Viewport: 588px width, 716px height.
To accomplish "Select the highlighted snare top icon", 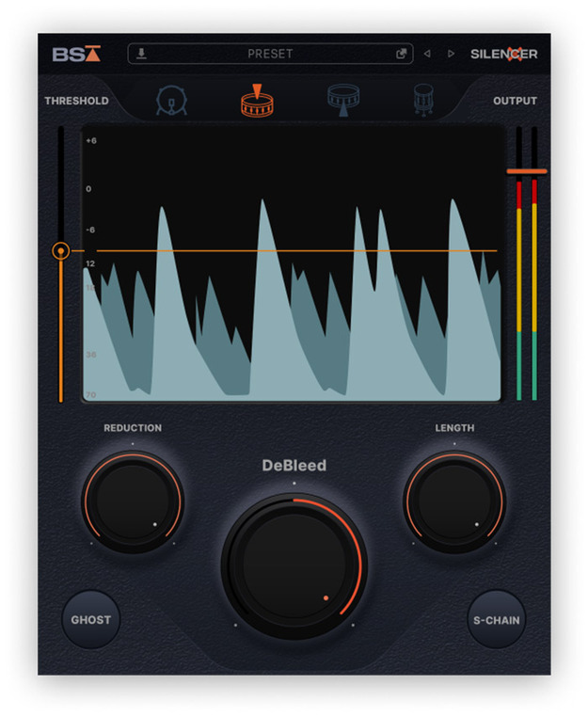I will click(x=257, y=101).
